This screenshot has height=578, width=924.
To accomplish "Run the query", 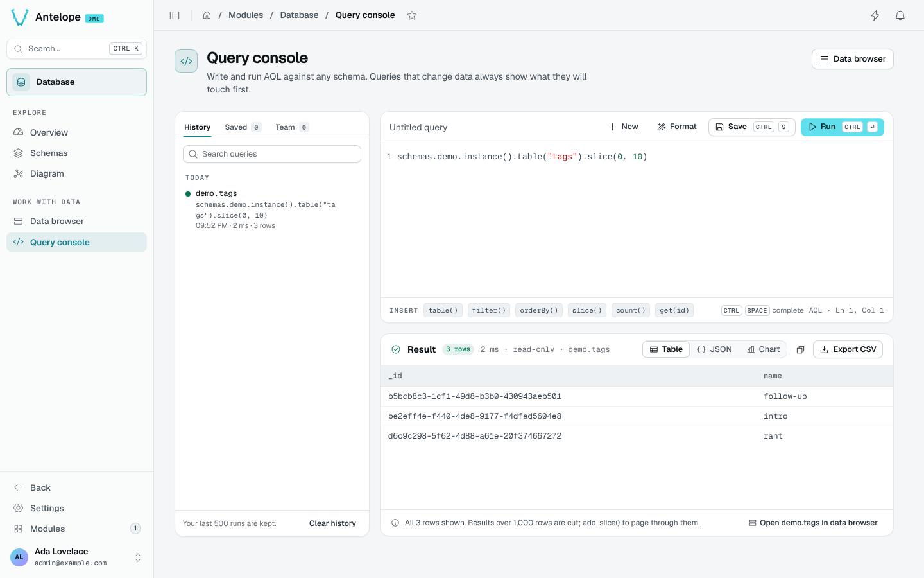I will 843,127.
